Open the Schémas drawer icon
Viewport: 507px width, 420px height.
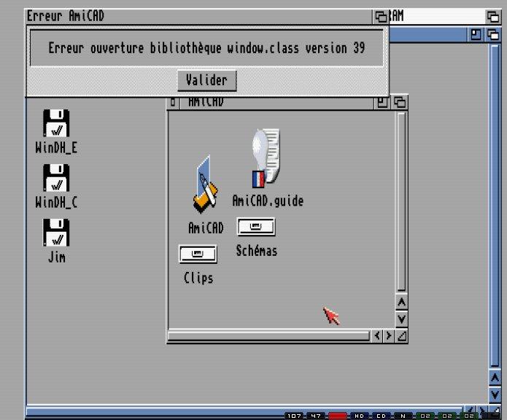256,227
